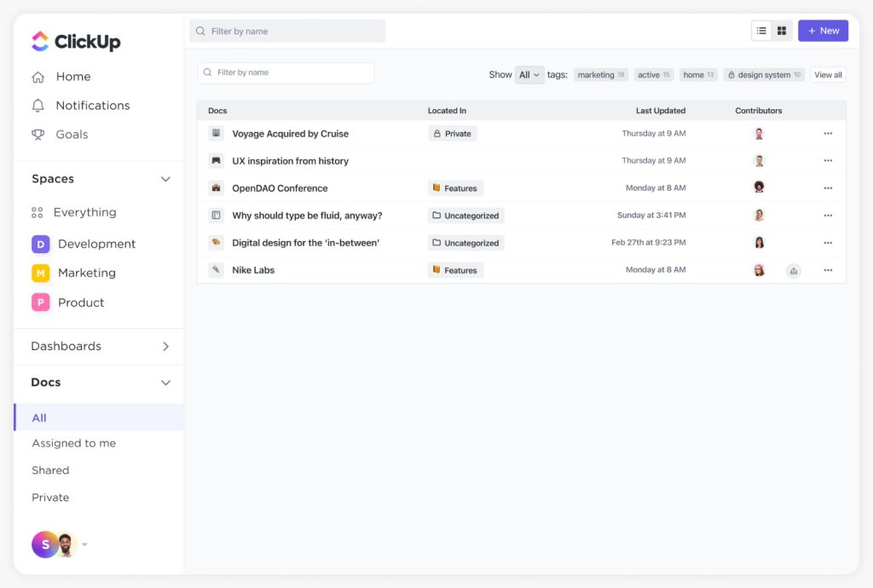This screenshot has height=588, width=873.
Task: Click the Home house icon
Action: coord(38,77)
